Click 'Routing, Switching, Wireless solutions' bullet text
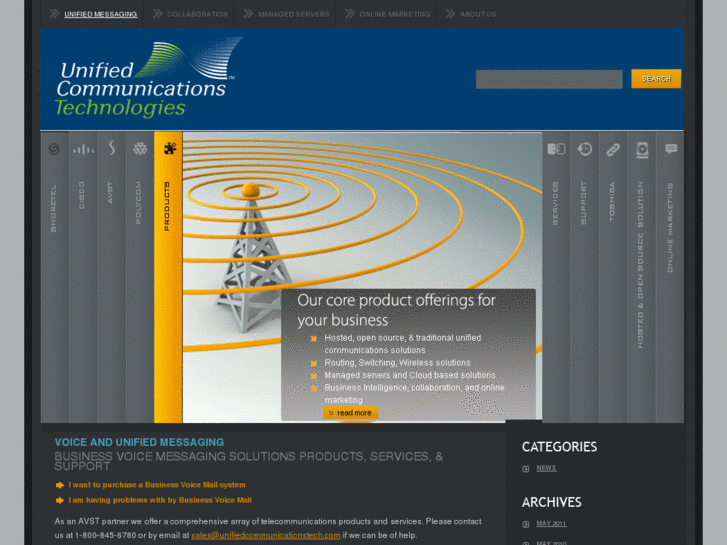The width and height of the screenshot is (727, 545). (x=397, y=363)
